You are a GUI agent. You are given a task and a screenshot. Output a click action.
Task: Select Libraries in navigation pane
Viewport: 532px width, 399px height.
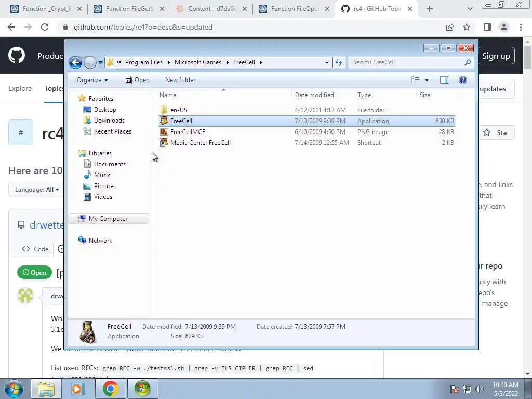[x=100, y=153]
